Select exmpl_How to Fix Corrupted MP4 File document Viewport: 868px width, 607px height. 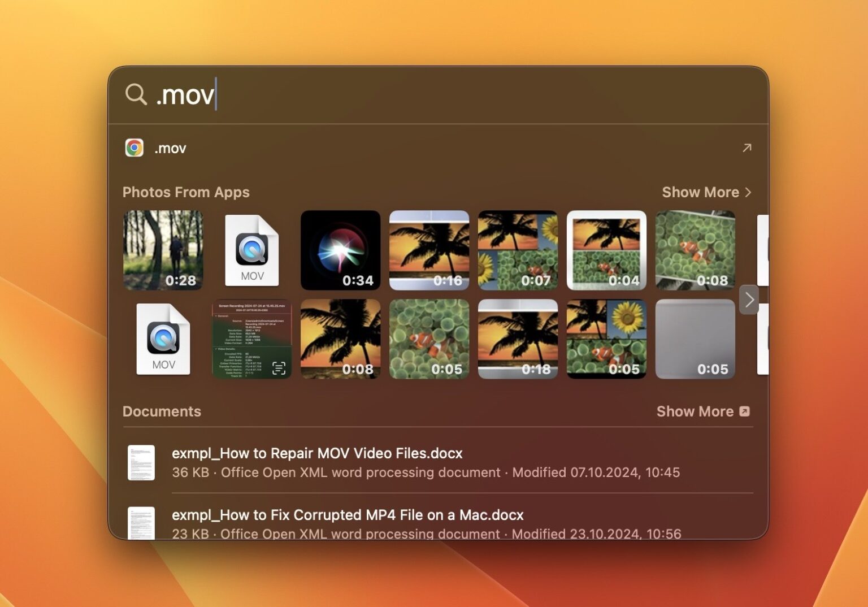[x=347, y=515]
